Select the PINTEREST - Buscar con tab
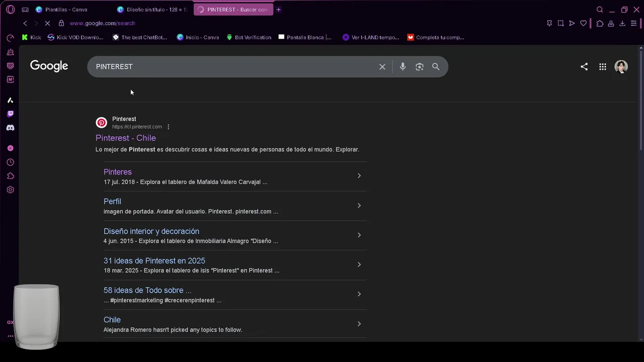 point(233,10)
